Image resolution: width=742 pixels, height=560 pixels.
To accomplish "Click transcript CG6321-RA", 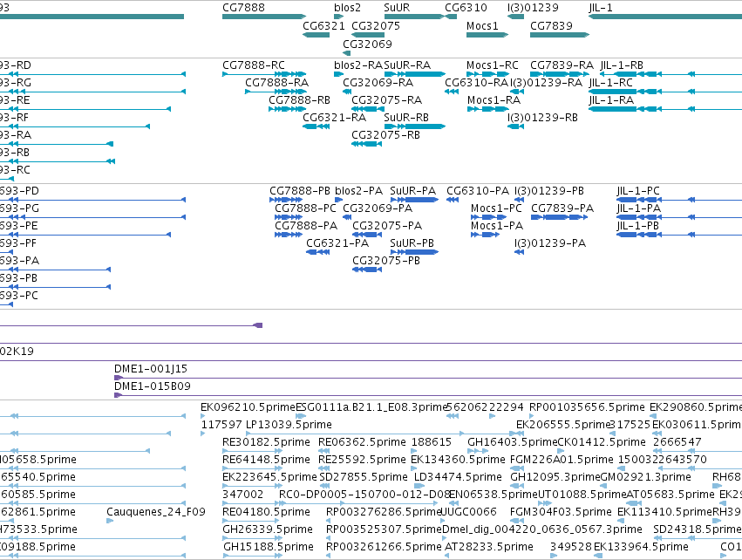I will [x=335, y=118].
